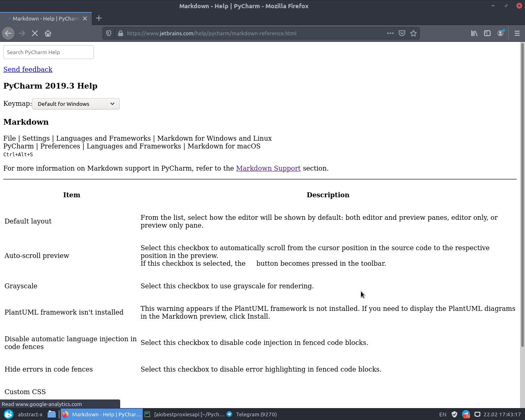525x420 pixels.
Task: Open abstract-x in the taskbar
Action: tap(30, 414)
